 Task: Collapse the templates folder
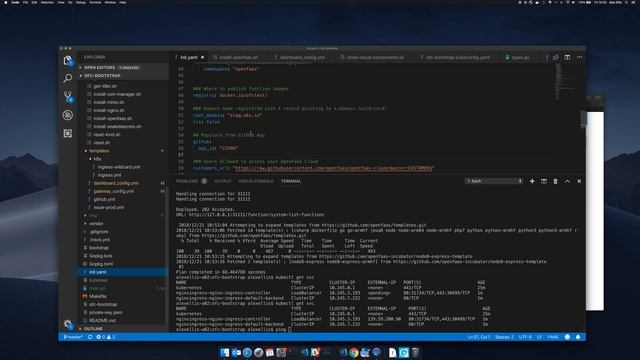[x=99, y=151]
